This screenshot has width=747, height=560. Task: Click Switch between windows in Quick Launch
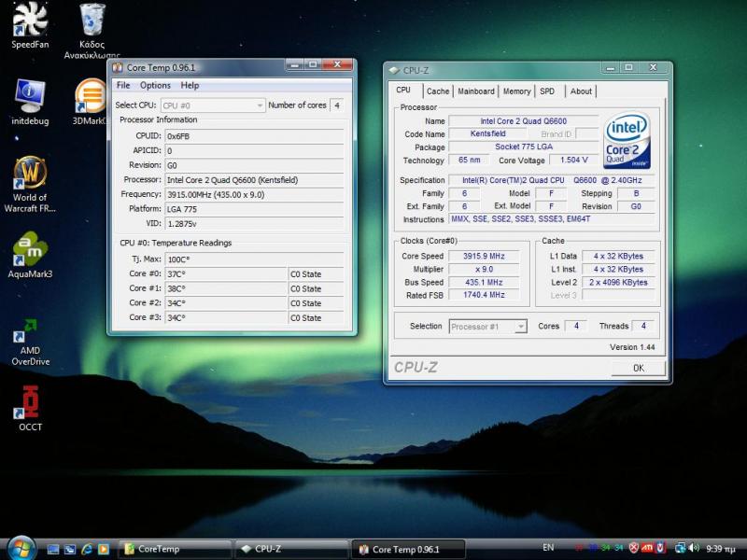(x=70, y=549)
